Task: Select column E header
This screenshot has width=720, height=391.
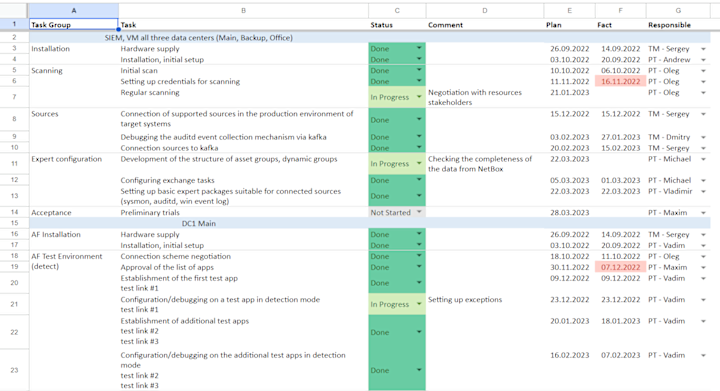Action: (x=569, y=11)
